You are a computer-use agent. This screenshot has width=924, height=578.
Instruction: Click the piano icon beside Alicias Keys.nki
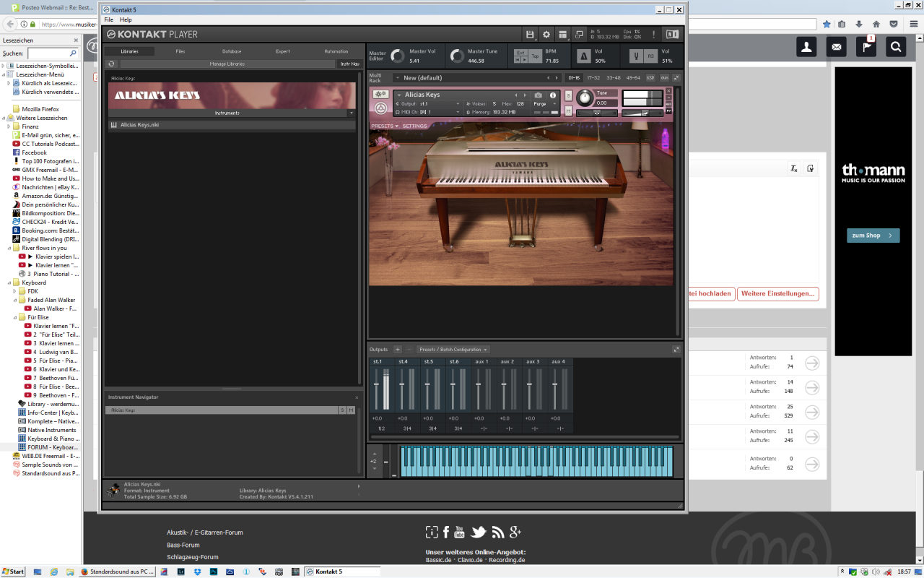114,125
